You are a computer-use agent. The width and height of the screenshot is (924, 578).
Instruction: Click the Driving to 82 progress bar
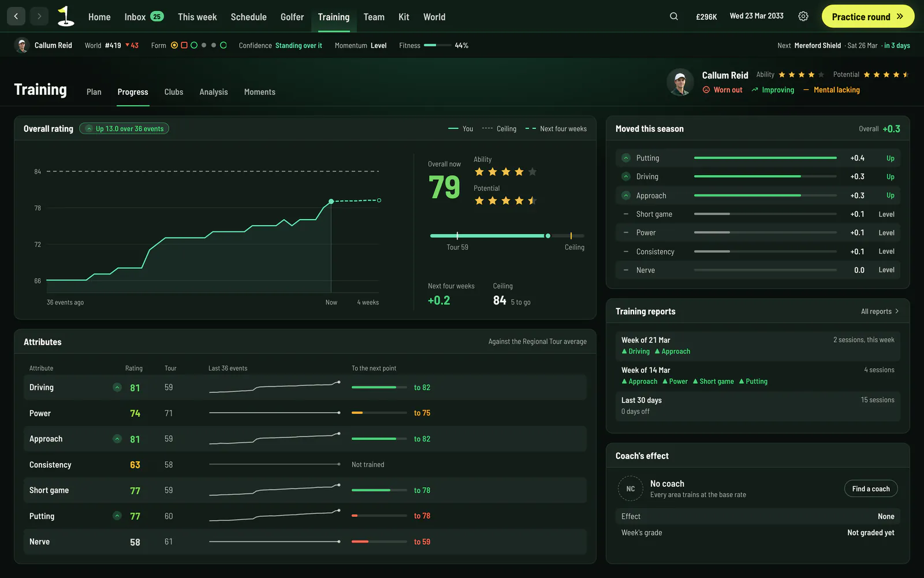[x=379, y=387]
